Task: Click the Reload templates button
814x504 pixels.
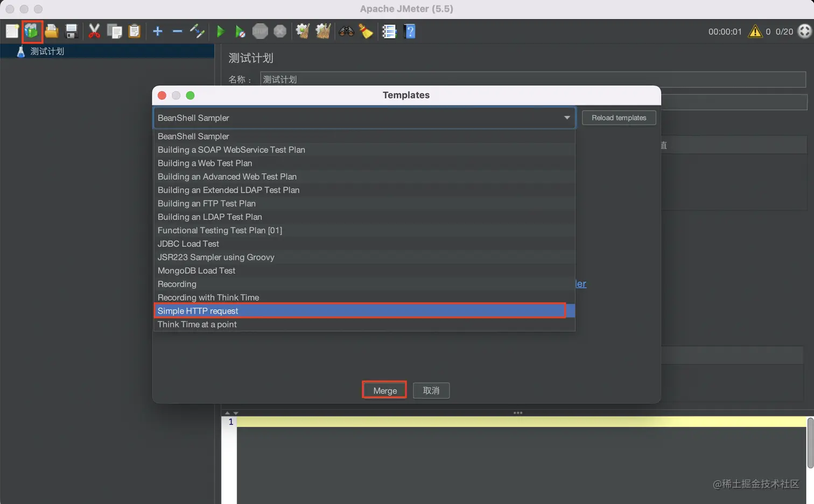Action: [619, 118]
